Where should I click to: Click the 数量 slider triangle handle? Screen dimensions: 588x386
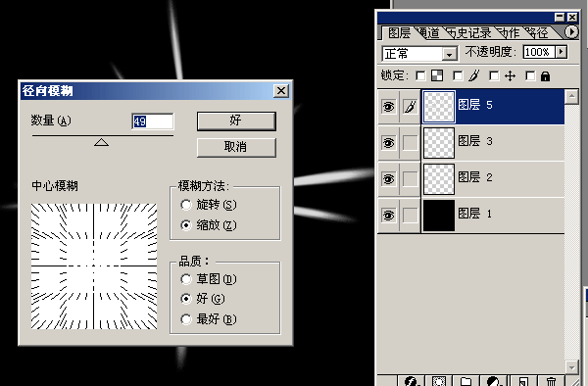(101, 142)
